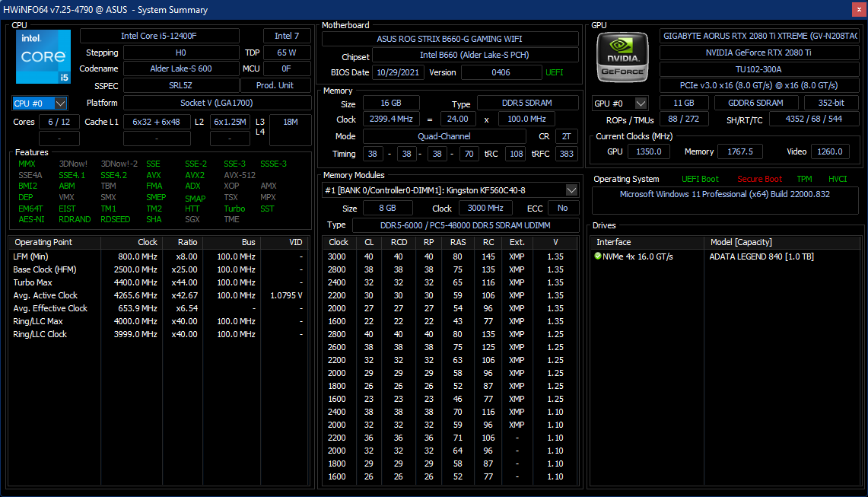
Task: Open the GPU #0 selector dropdown
Action: (x=641, y=103)
